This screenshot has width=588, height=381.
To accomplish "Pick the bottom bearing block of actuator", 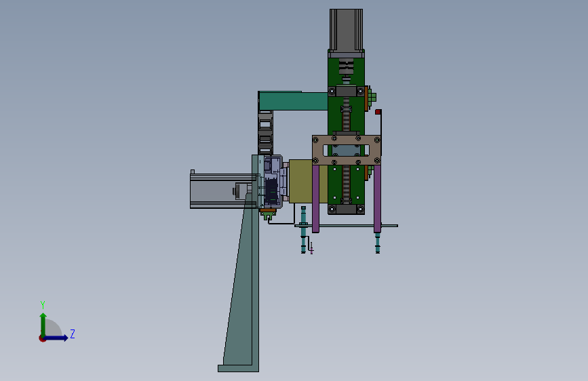I will (x=346, y=209).
